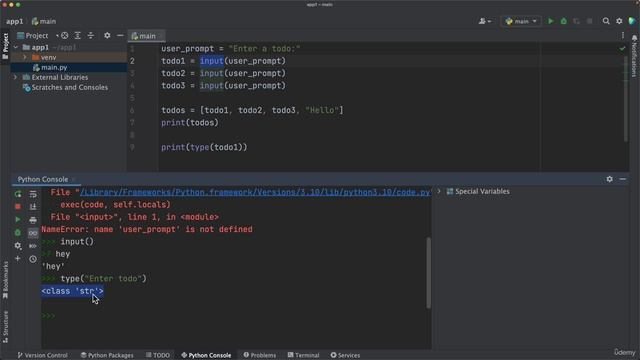The image size is (640, 360).
Task: Open Python Packages tool window
Action: tap(107, 355)
